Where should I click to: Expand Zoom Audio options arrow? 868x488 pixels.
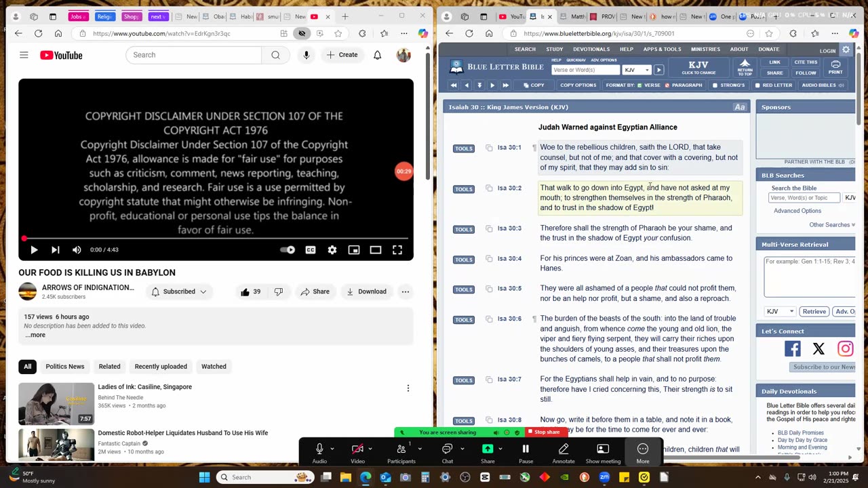click(332, 449)
